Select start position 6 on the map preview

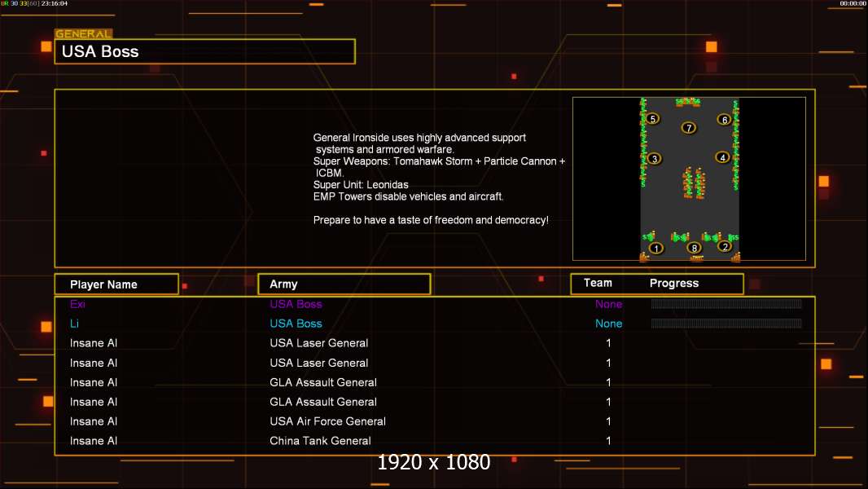coord(724,120)
